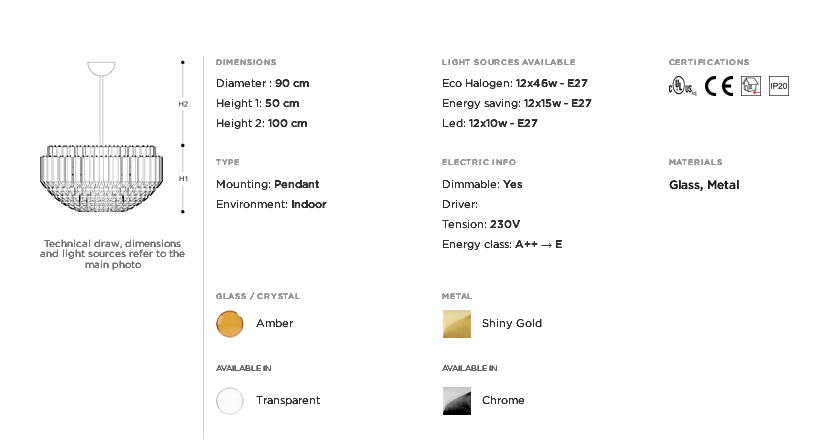The image size is (825, 446).
Task: Click the Glass, Metal materials text
Action: tap(704, 185)
